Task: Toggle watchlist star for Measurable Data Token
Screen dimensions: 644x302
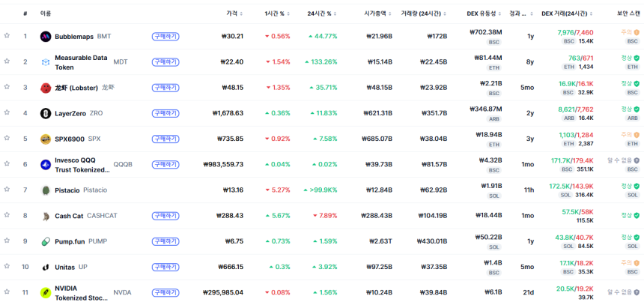Action: point(7,61)
